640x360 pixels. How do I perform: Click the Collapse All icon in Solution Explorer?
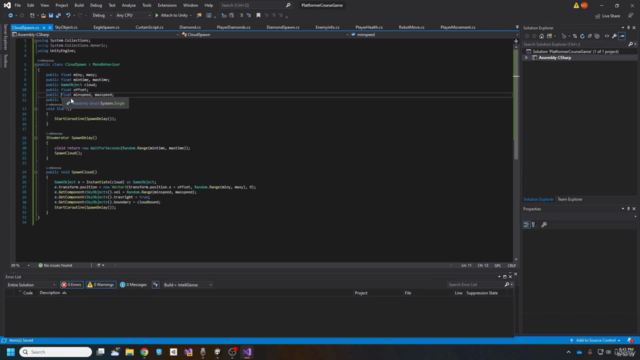[589, 36]
